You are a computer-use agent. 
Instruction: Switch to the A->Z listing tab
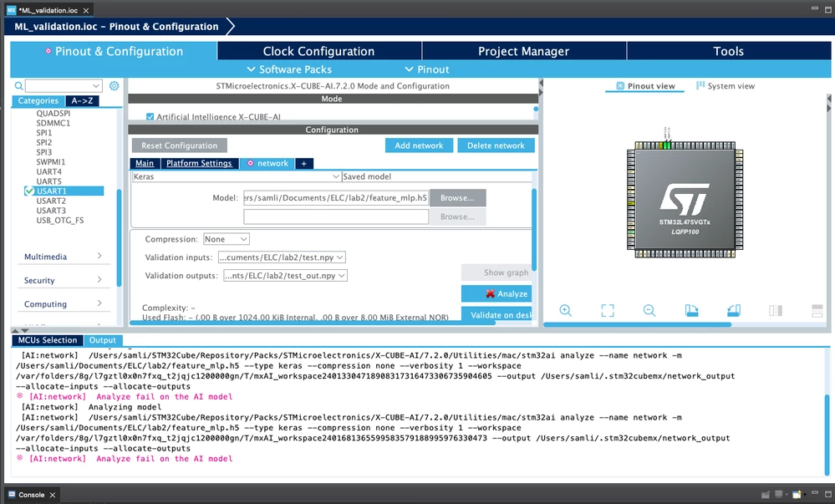click(x=82, y=100)
